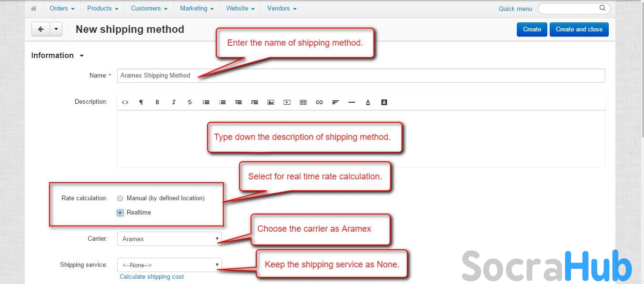Click the "Name:" field label
The image size is (644, 284).
coord(99,76)
